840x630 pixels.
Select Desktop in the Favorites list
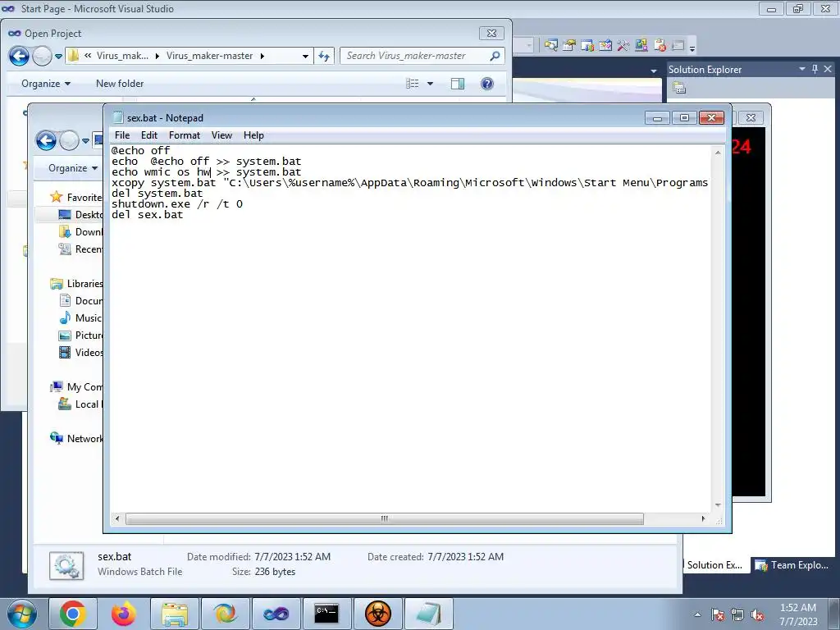coord(80,215)
